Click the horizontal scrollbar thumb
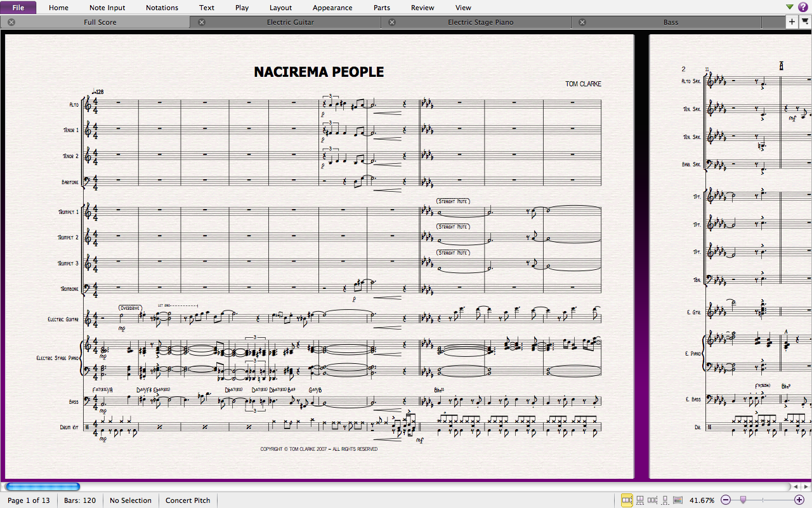Viewport: 812px width, 508px height. pos(43,486)
